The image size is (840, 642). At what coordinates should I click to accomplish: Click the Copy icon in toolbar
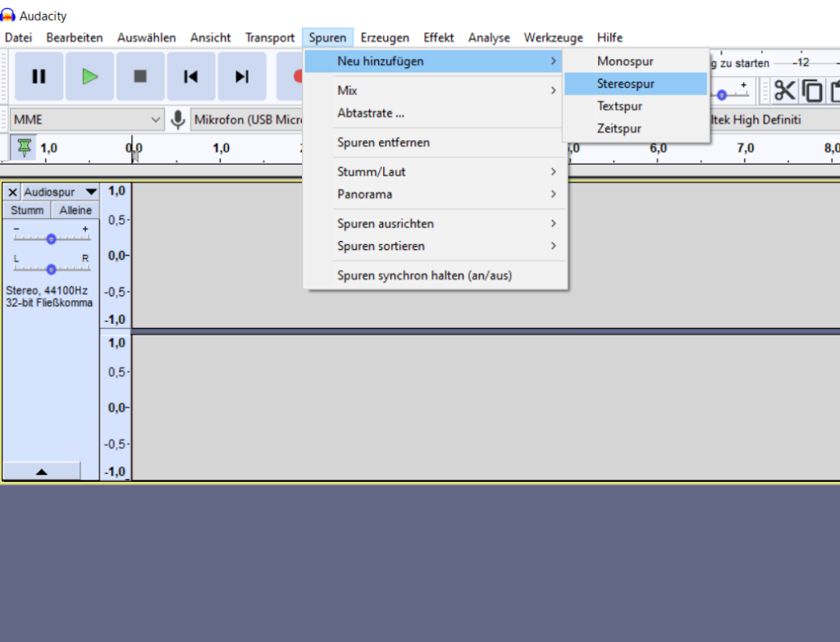813,90
